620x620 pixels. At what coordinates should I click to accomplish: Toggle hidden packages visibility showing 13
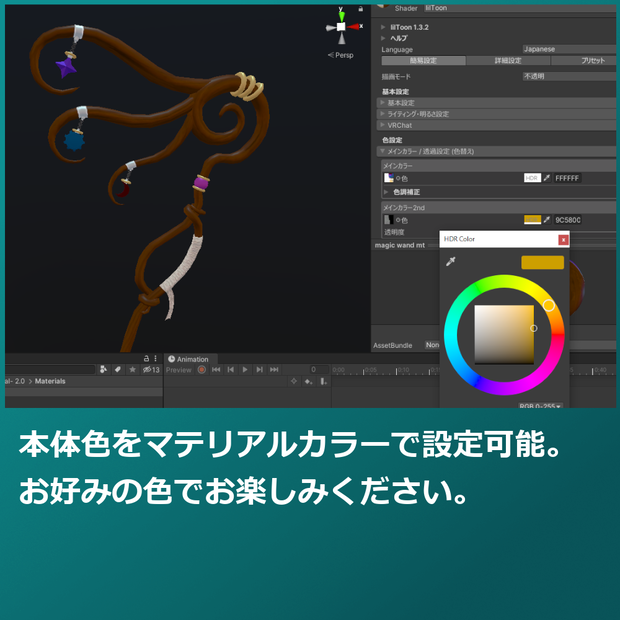151,370
